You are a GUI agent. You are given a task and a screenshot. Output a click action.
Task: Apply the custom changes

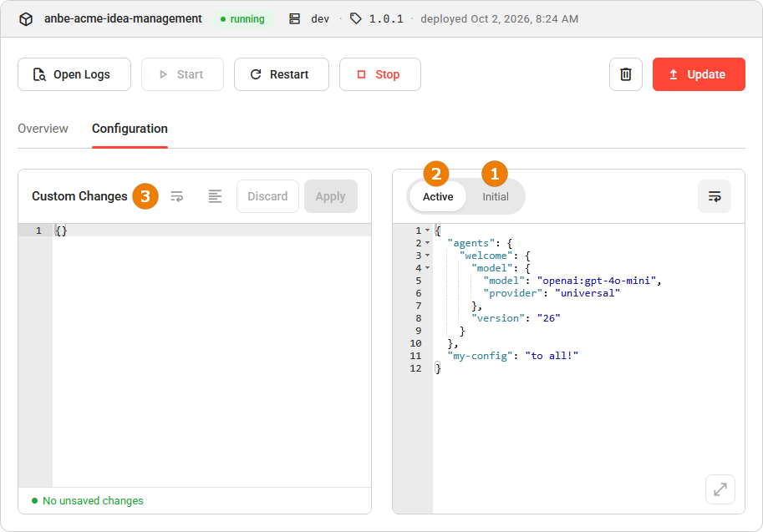tap(330, 196)
